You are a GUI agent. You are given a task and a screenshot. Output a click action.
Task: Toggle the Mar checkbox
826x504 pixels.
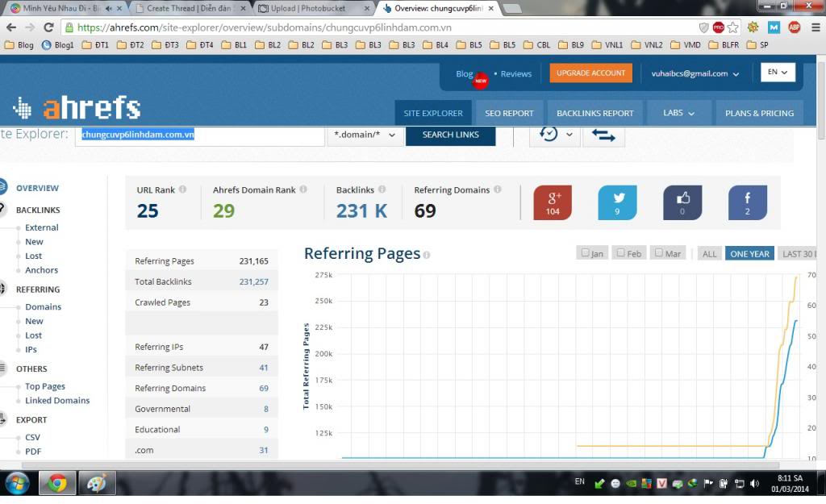tap(658, 252)
